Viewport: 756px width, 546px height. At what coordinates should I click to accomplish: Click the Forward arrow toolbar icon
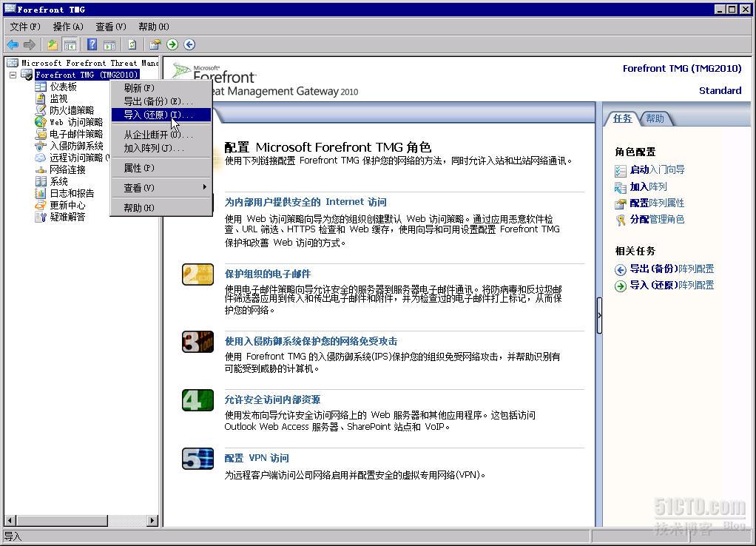click(x=30, y=45)
